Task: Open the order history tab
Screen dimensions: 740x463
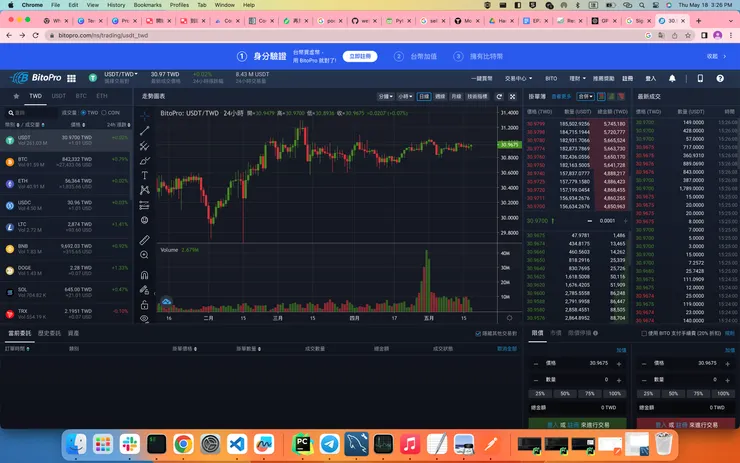Action: click(49, 333)
